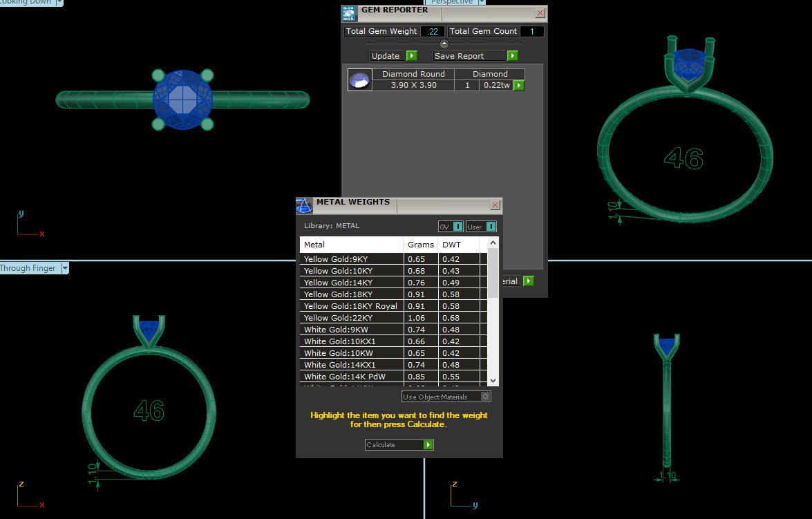Click the Metal Weights scale icon

click(x=304, y=205)
